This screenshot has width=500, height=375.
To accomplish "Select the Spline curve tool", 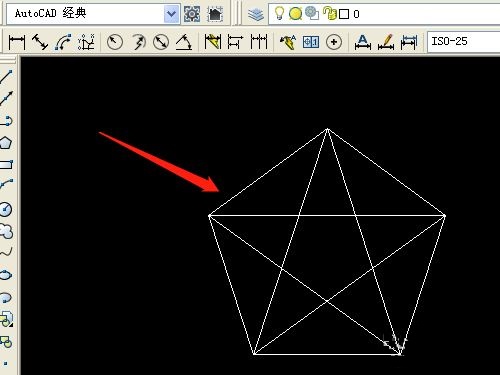I will click(x=6, y=253).
